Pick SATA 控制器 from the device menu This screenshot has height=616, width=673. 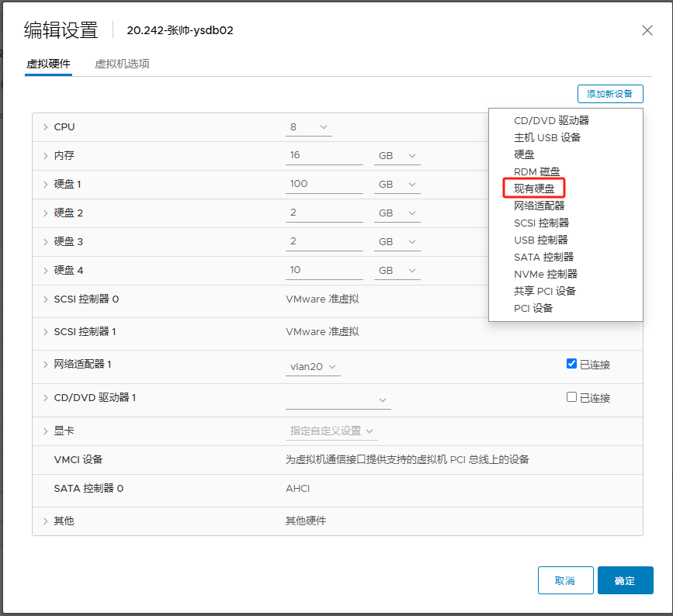[543, 257]
